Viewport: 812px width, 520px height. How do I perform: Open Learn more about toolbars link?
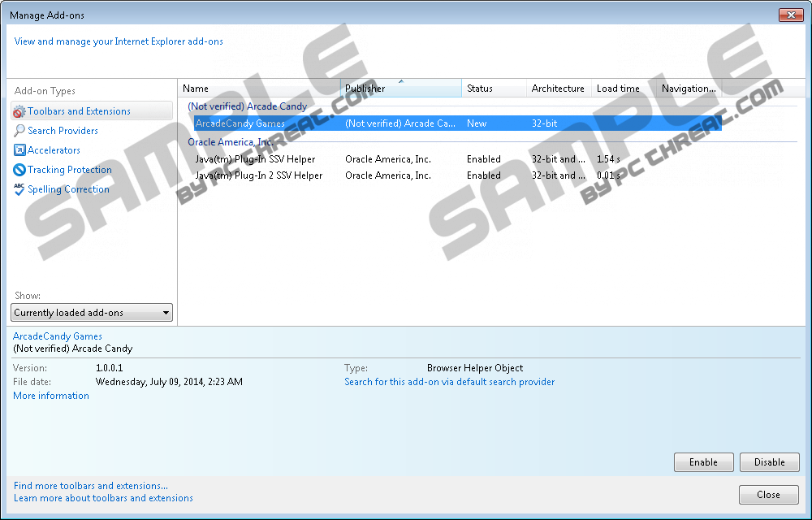(103, 498)
